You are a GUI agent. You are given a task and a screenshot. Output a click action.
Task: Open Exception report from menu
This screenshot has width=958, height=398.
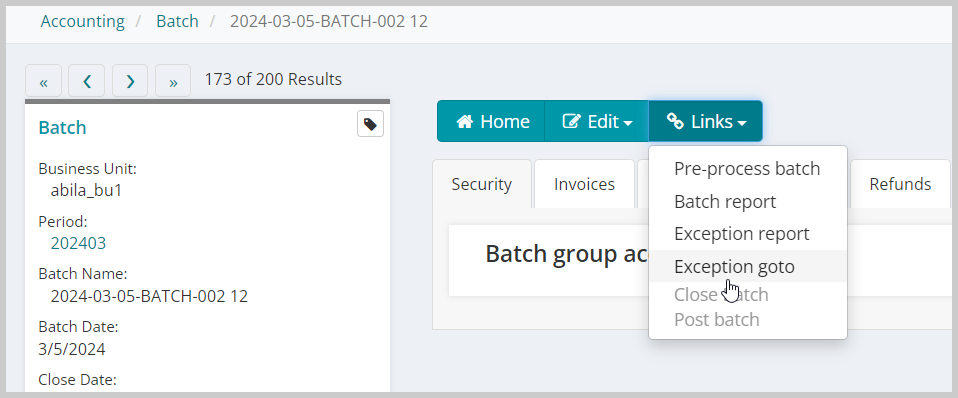pos(747,234)
